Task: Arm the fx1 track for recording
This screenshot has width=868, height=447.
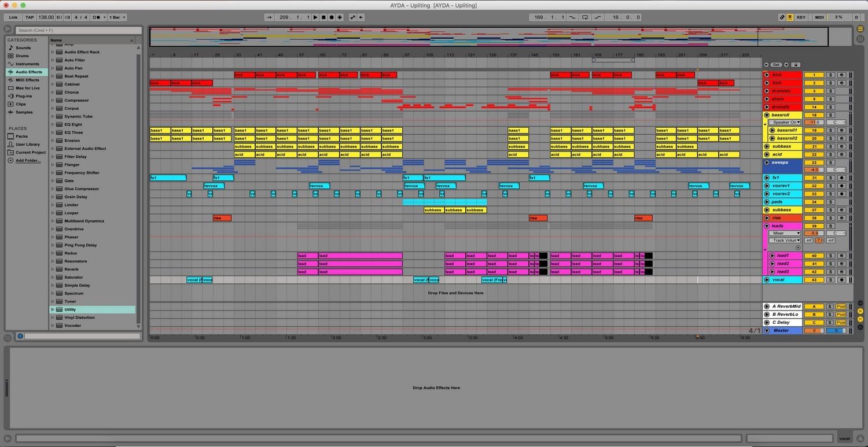Action: click(x=841, y=178)
